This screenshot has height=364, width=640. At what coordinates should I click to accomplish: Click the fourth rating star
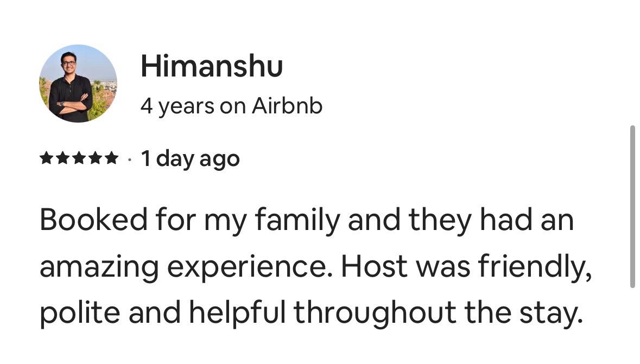[x=95, y=159]
